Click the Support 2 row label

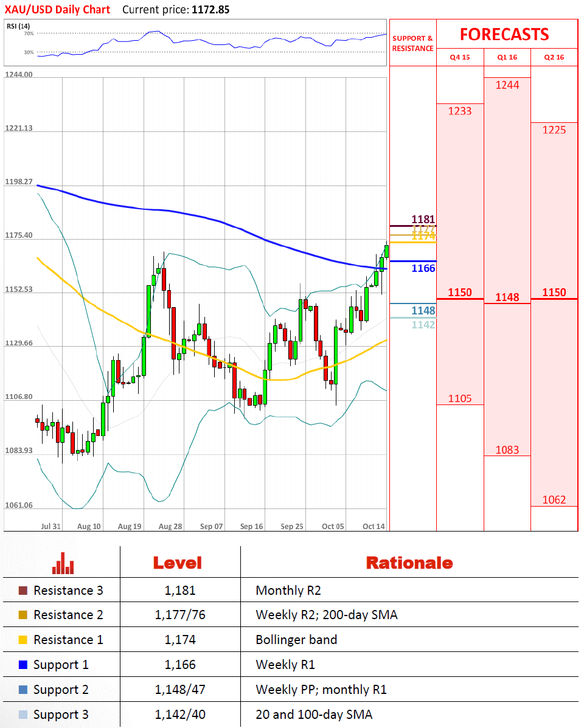pos(61,690)
